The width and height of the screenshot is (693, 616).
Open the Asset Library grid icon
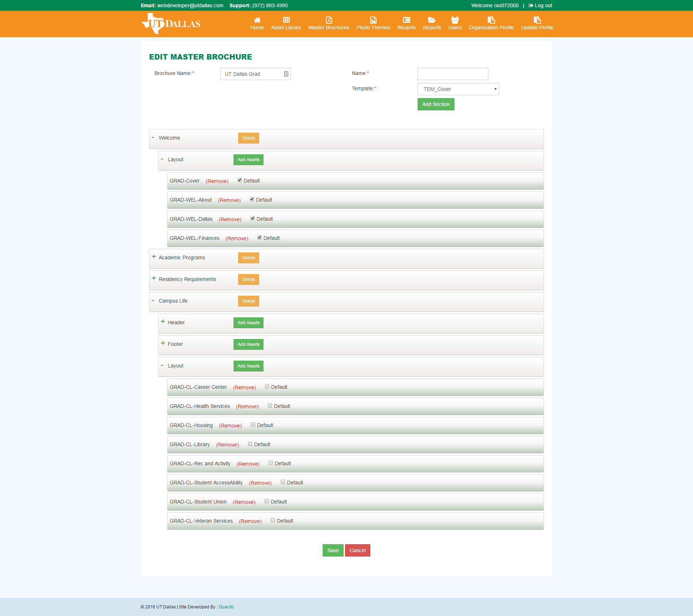coord(286,20)
